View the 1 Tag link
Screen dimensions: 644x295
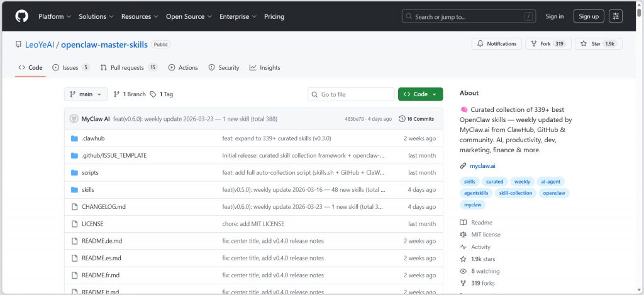pyautogui.click(x=162, y=94)
